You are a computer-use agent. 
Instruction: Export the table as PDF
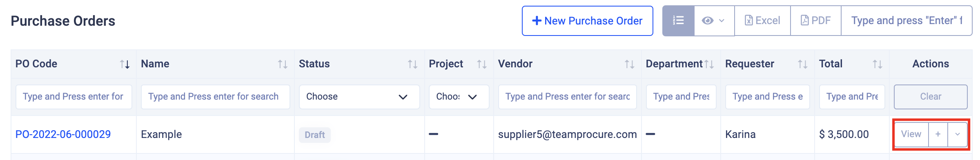click(815, 21)
